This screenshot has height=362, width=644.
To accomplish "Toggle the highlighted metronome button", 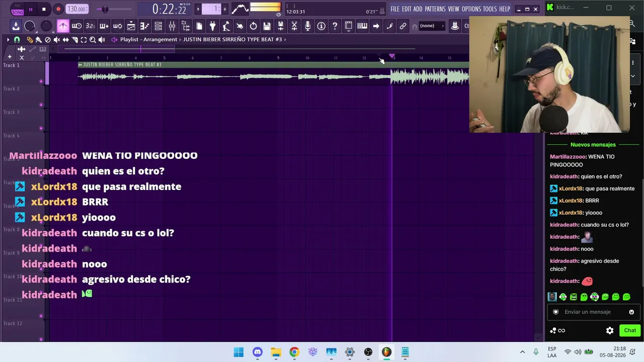I will [63, 26].
